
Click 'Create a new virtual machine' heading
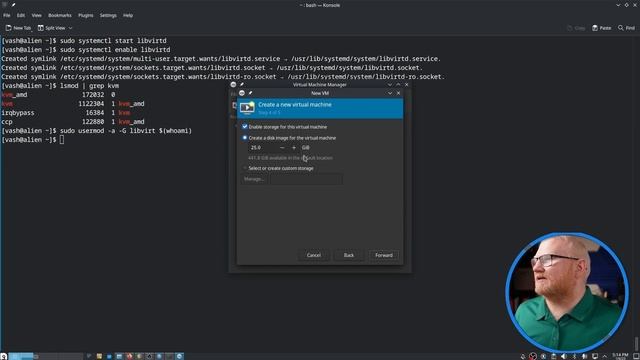click(295, 104)
